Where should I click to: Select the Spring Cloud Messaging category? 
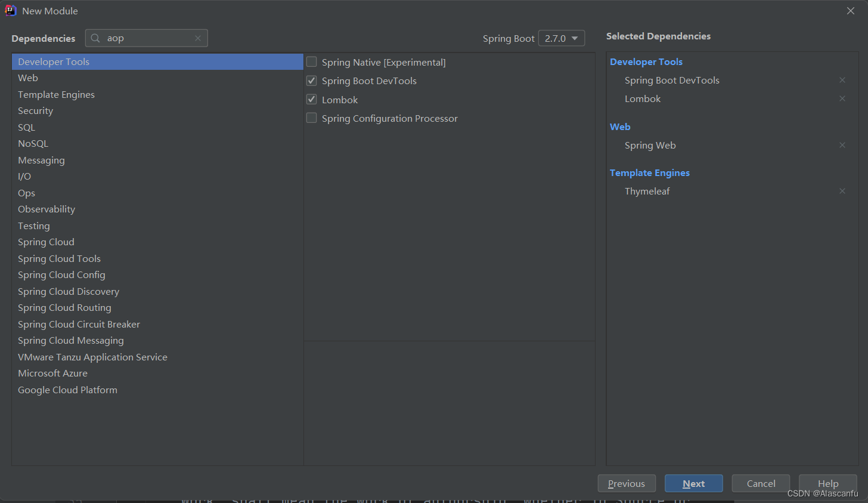157,341
